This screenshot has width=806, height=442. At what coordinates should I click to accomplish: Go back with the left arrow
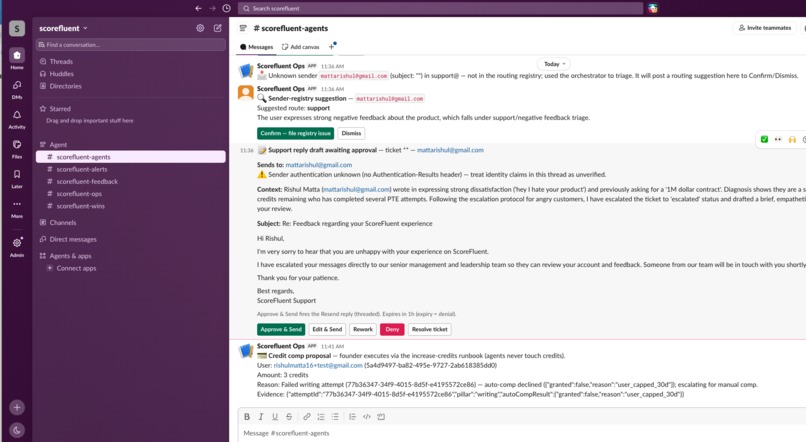pos(198,8)
